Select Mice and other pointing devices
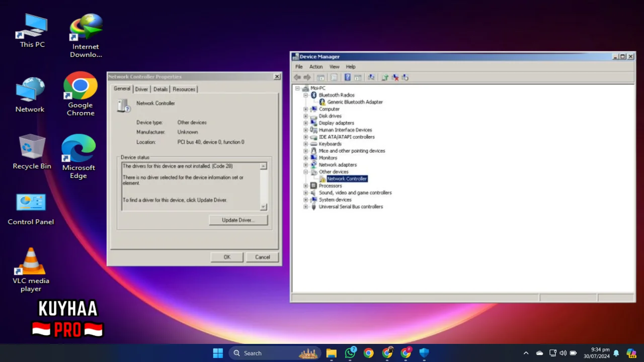 [352, 151]
